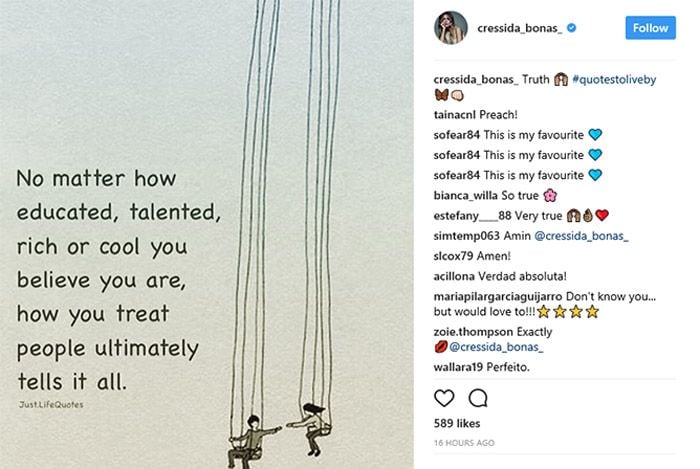View who liked via 589 likes
Viewport: 700px width, 469px height.
(457, 423)
